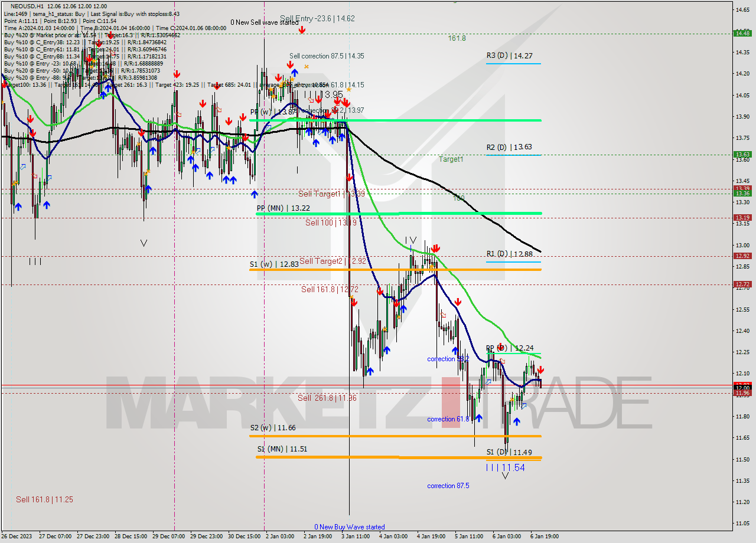The width and height of the screenshot is (756, 543).
Task: Click the 0 New Sell wave started label
Action: 265,22
